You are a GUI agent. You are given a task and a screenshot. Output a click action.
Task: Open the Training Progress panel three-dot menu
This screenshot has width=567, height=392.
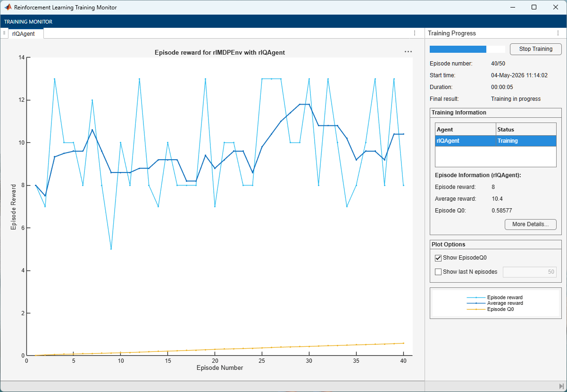click(x=558, y=33)
